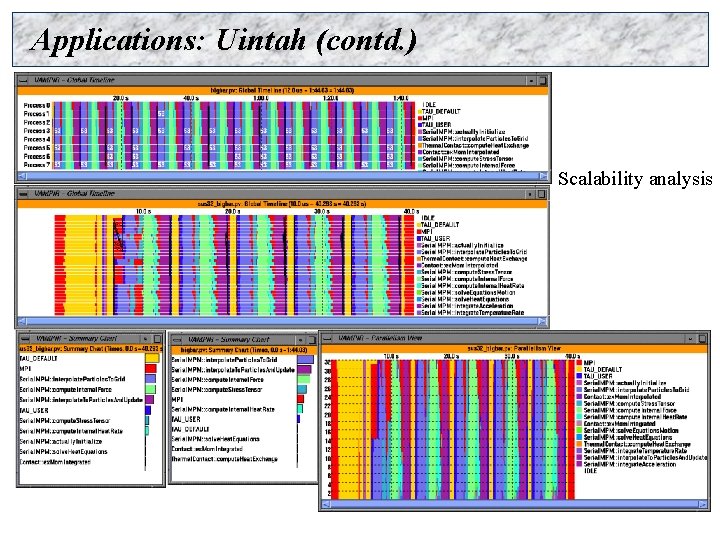Click red MPI bar in sus32_bigbar.pv Summary Chart

pos(151,368)
